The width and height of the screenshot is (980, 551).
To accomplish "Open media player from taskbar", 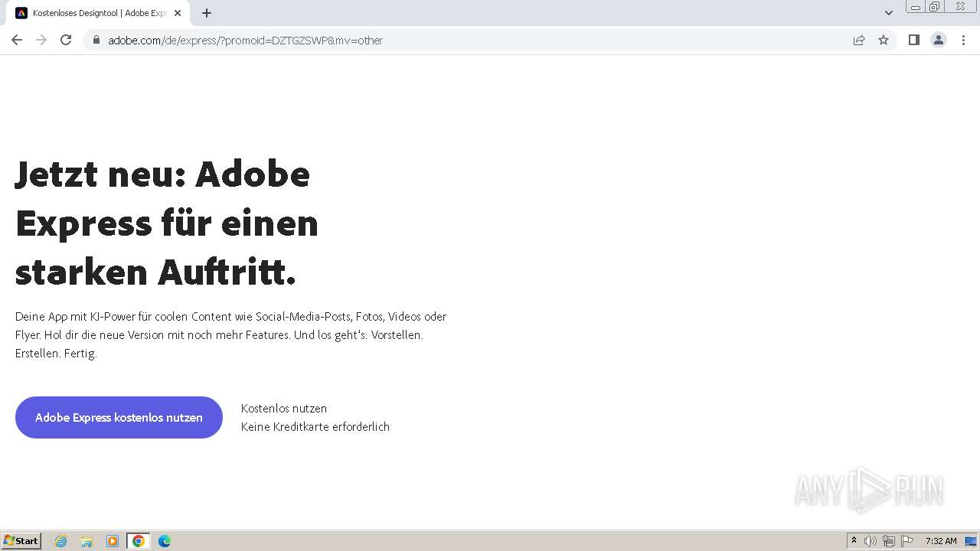I will [113, 541].
